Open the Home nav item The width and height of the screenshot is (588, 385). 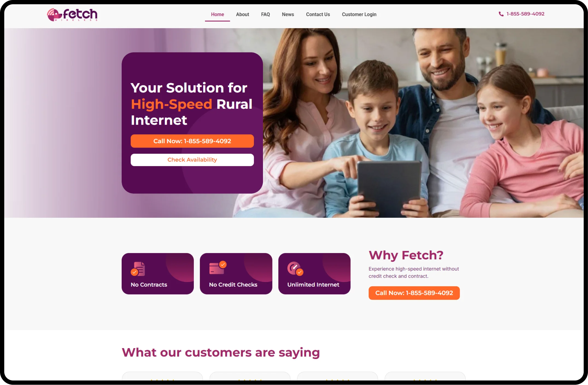217,14
